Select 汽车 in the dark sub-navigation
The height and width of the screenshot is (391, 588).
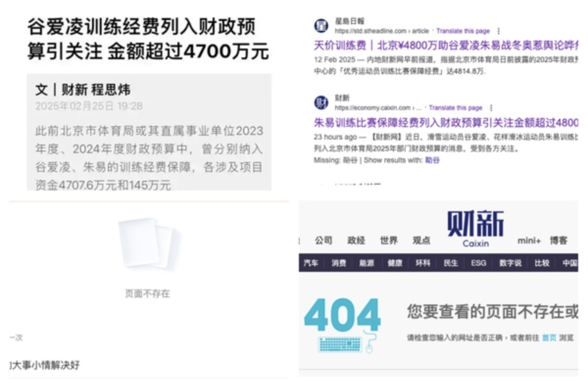(x=311, y=263)
